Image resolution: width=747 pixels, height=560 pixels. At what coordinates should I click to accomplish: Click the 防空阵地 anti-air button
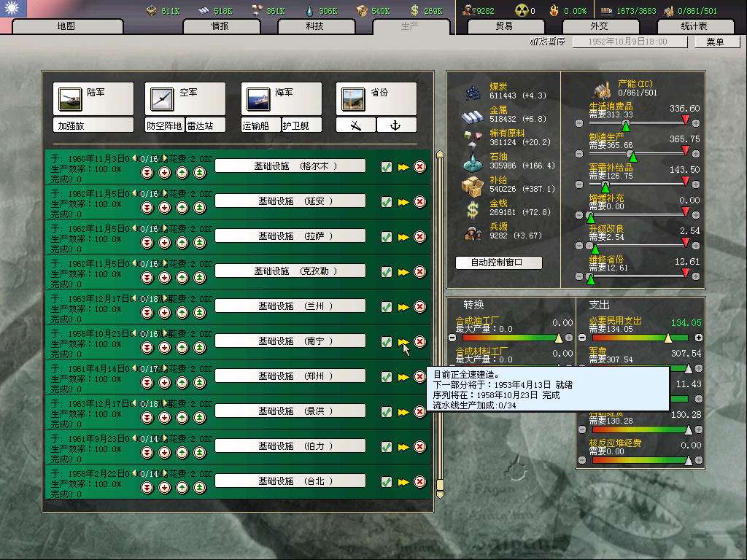[164, 125]
